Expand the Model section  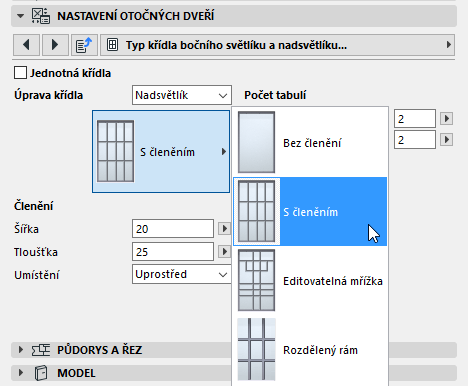pyautogui.click(x=21, y=373)
